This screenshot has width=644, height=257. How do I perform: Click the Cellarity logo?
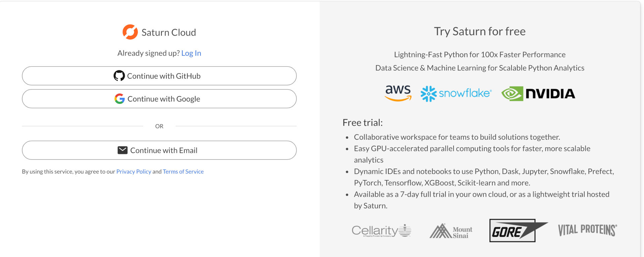coord(381,231)
